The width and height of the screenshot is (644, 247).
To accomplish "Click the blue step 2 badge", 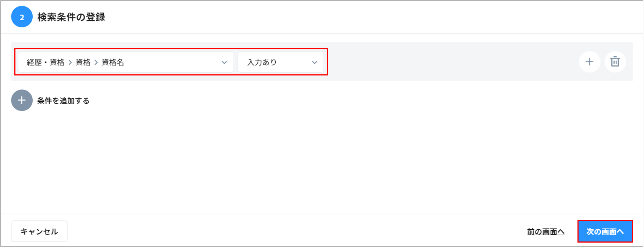I will pyautogui.click(x=22, y=17).
